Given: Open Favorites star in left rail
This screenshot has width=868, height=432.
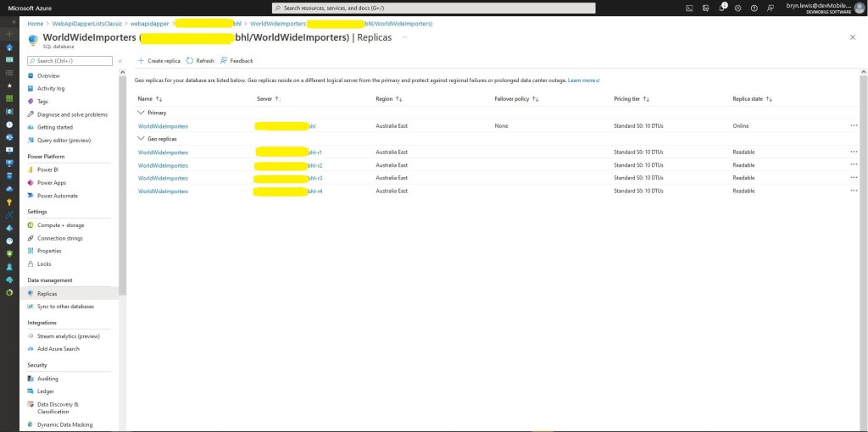Looking at the screenshot, I should [9, 86].
